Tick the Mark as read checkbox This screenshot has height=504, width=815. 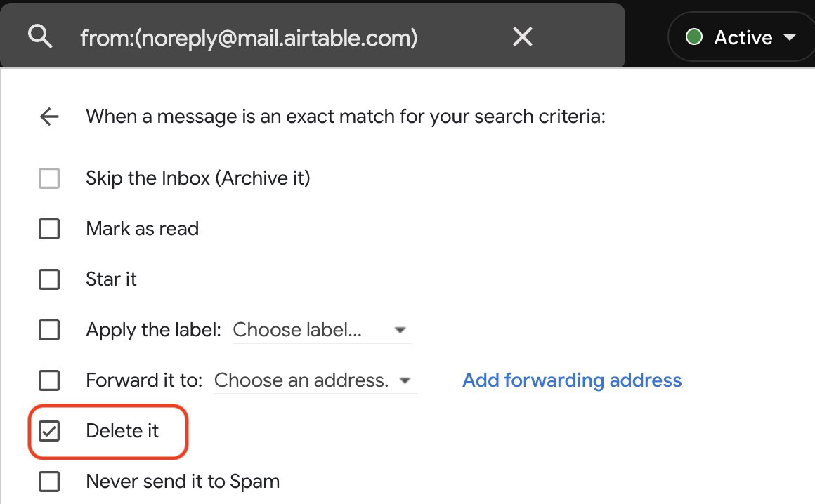pyautogui.click(x=49, y=229)
